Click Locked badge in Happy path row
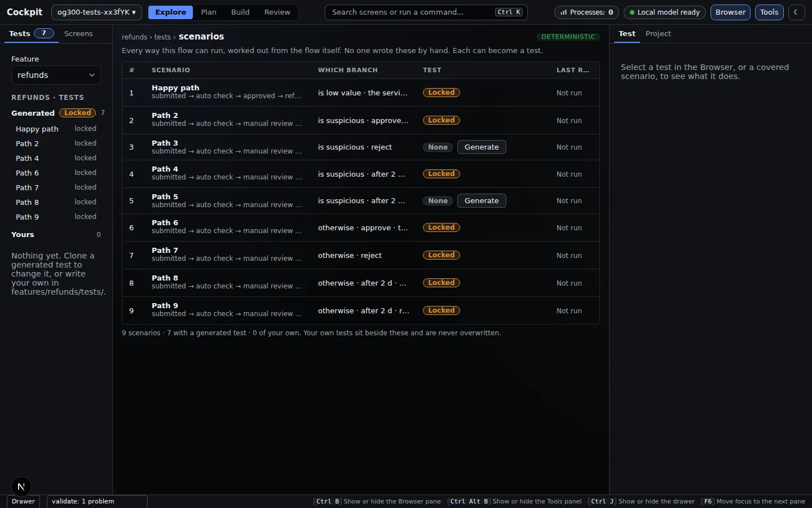 tap(442, 93)
